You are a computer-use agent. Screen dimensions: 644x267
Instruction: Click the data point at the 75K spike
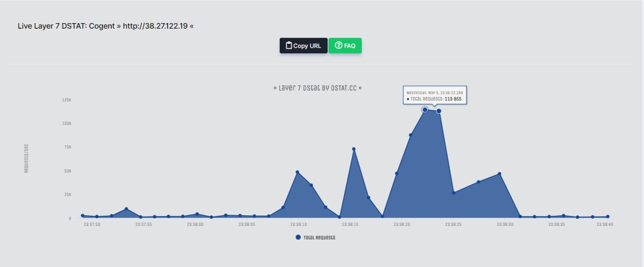click(x=354, y=149)
